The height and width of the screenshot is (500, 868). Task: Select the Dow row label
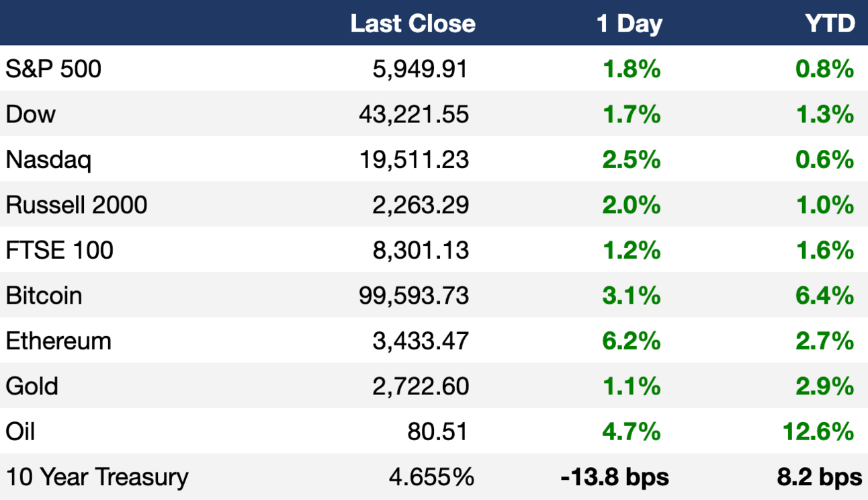[x=31, y=114]
